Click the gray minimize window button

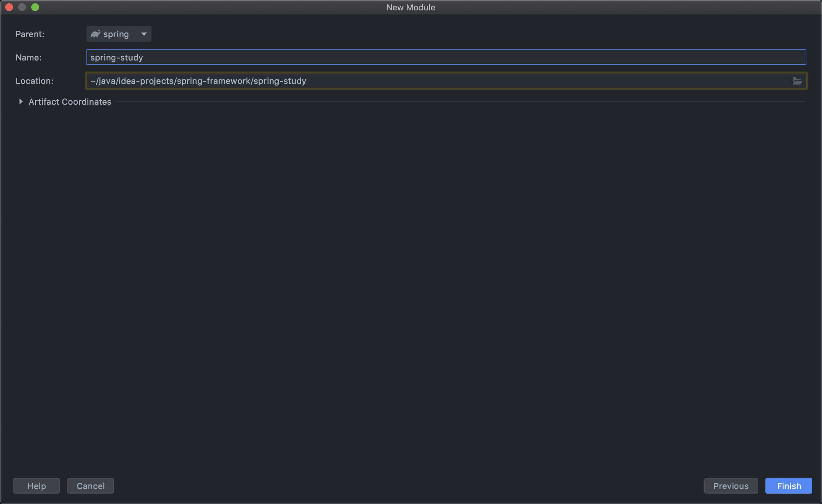22,7
